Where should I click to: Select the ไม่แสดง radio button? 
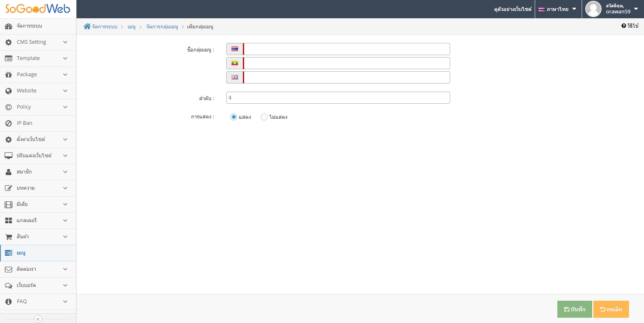click(x=264, y=117)
